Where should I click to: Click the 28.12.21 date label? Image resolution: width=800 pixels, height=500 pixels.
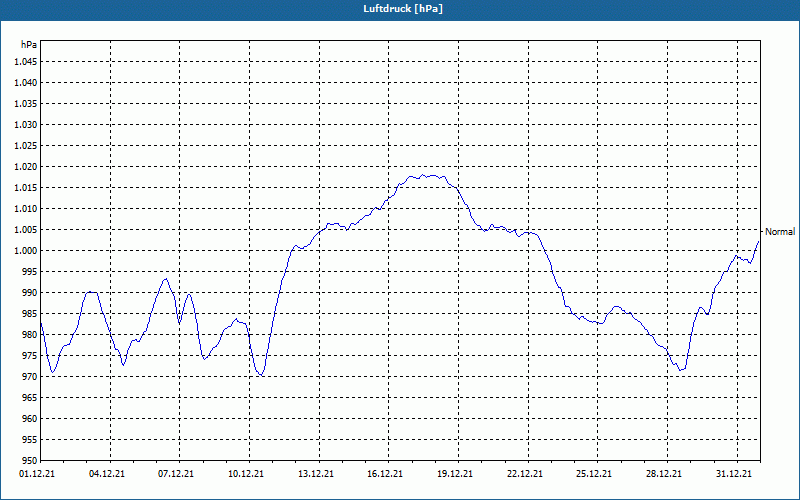pos(664,474)
